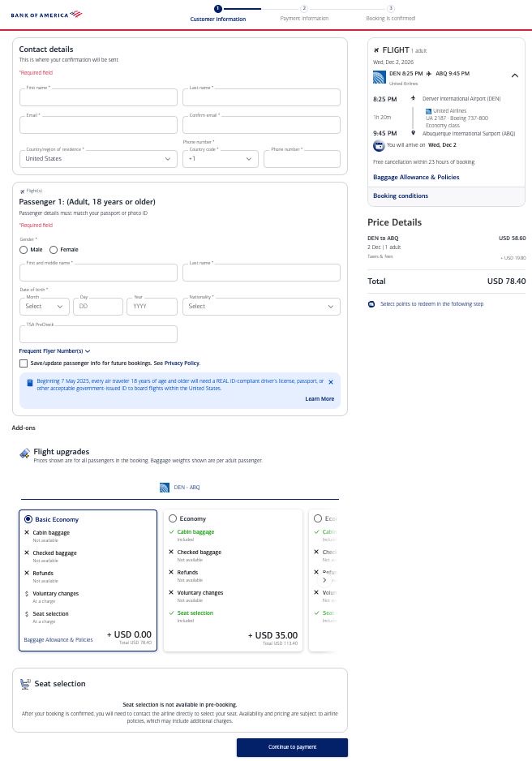Open Booking conditions link
Image resolution: width=532 pixels, height=761 pixels.
coord(401,196)
